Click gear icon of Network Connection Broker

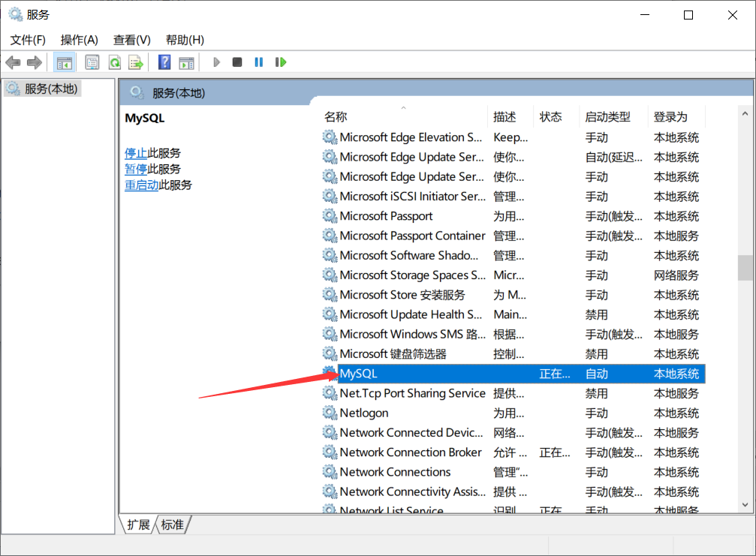pos(330,452)
